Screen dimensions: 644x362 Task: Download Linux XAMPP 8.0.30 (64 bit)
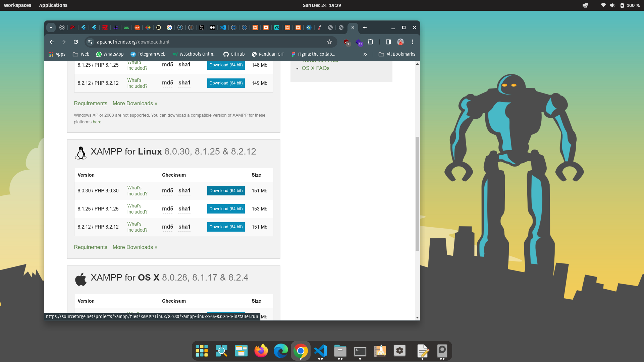pos(226,191)
